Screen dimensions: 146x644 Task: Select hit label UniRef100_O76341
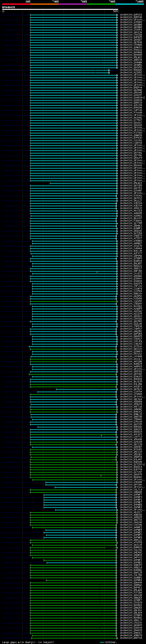click(131, 196)
